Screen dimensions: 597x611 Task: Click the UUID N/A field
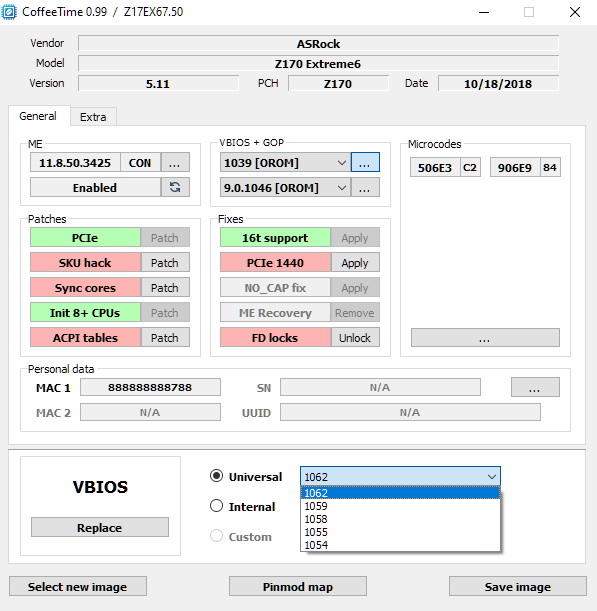(410, 412)
